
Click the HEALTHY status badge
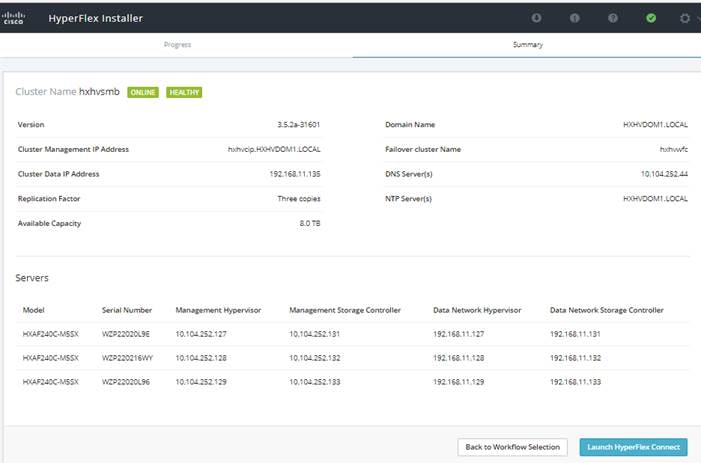184,93
